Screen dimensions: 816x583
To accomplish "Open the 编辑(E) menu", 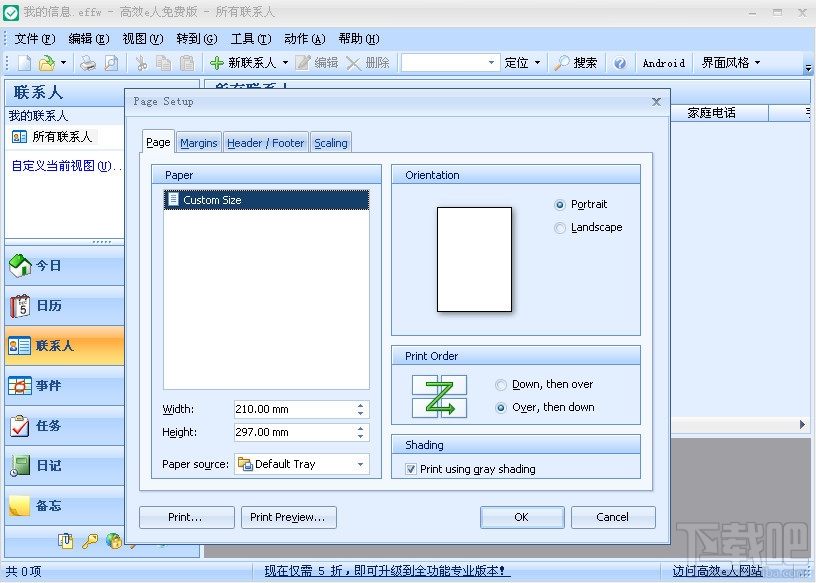I will [x=88, y=39].
